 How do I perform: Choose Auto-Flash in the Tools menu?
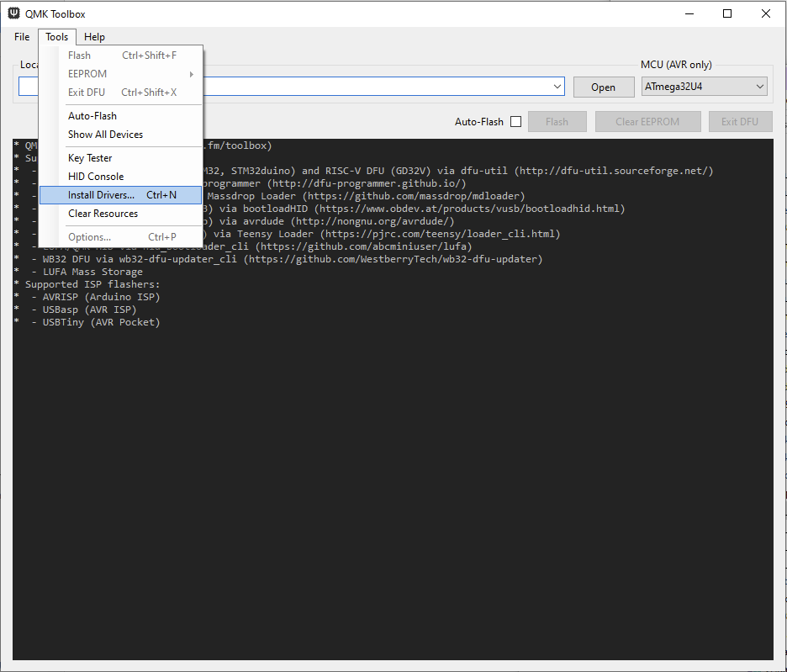(92, 116)
